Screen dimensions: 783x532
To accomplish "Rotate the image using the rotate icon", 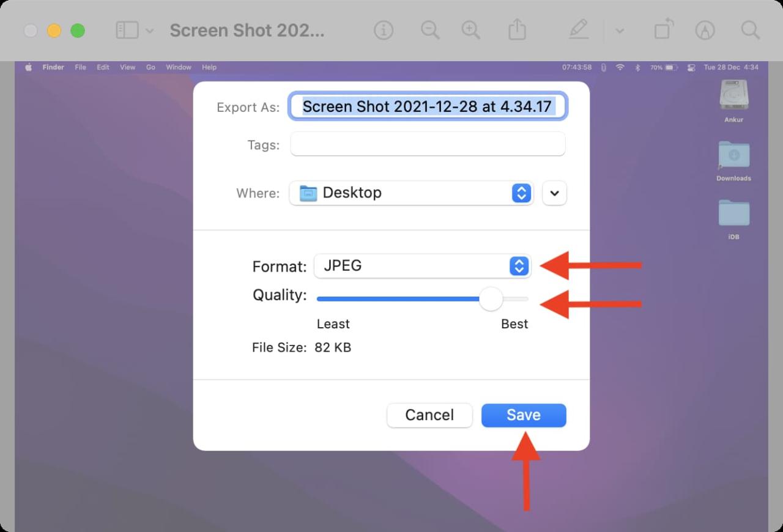I will click(662, 30).
